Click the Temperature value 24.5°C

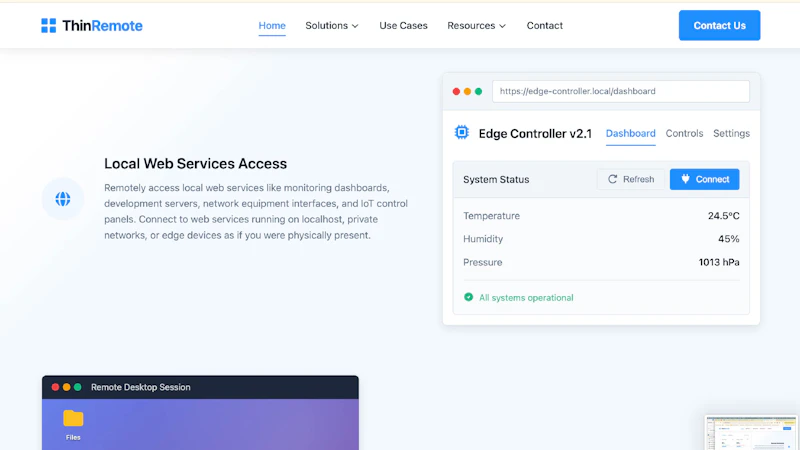point(723,216)
